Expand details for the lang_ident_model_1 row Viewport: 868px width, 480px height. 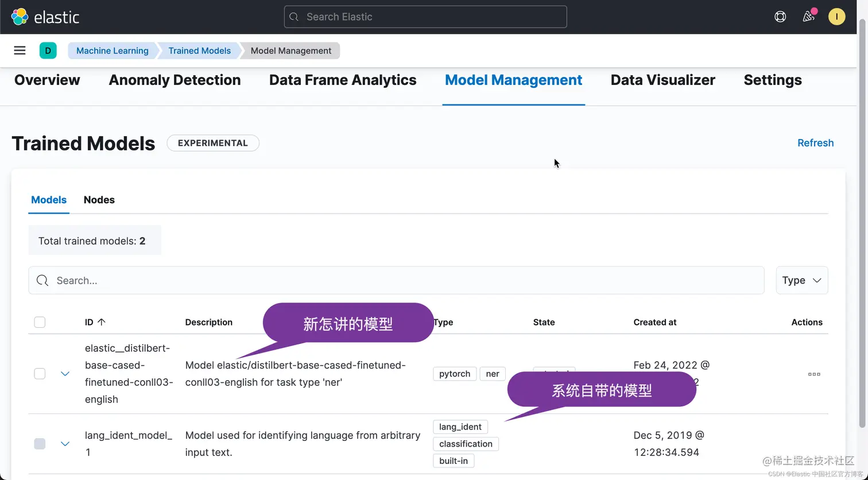(65, 444)
